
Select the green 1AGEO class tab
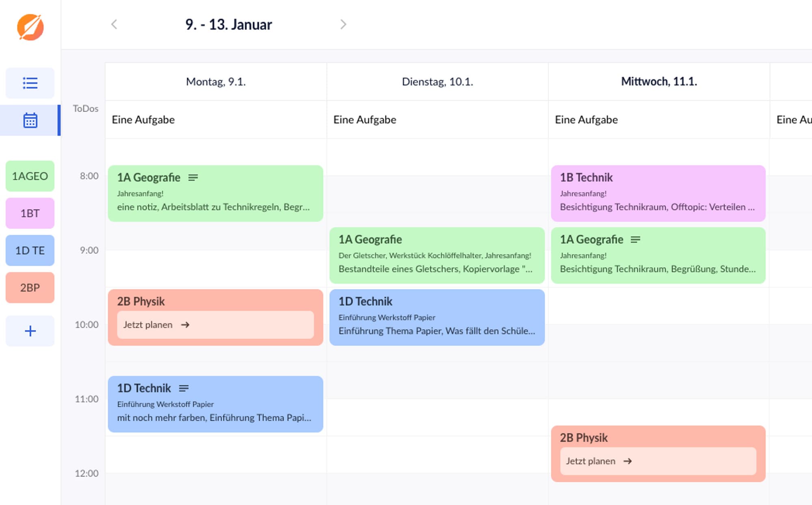(x=30, y=176)
